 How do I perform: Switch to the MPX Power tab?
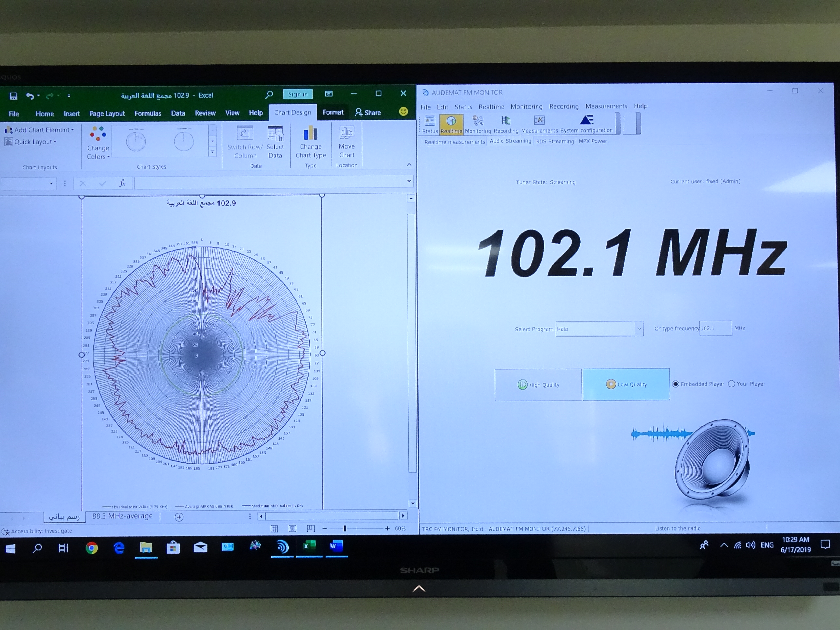point(592,141)
